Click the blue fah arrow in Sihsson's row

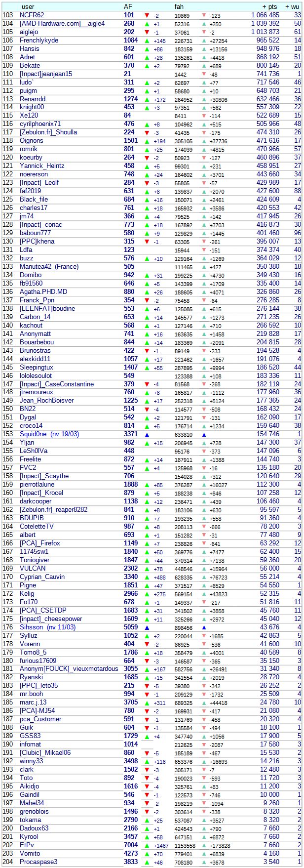pyautogui.click(x=204, y=627)
